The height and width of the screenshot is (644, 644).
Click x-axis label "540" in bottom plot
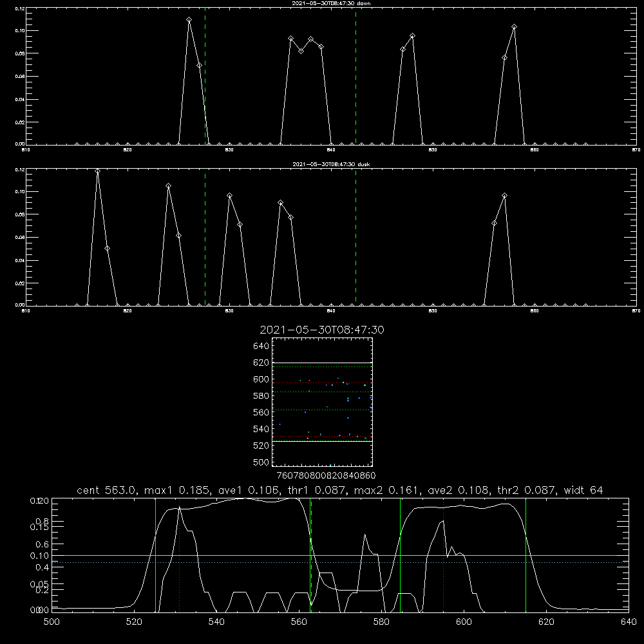tap(216, 622)
